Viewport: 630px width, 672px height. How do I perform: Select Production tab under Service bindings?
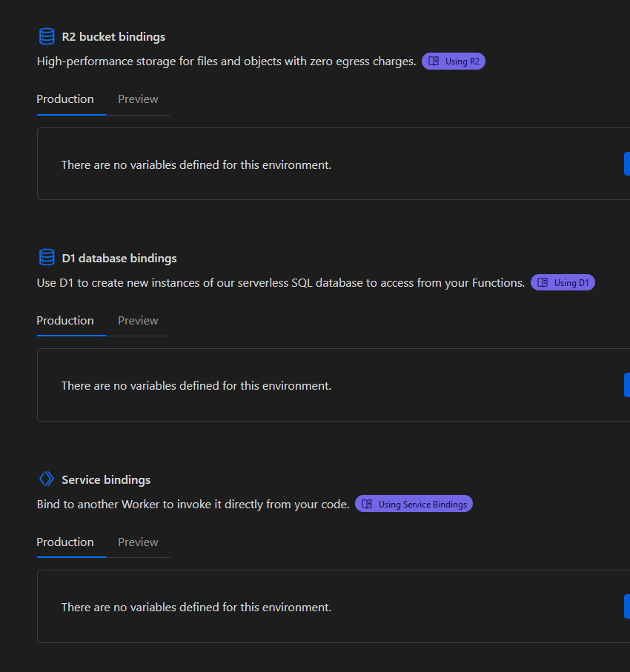65,542
